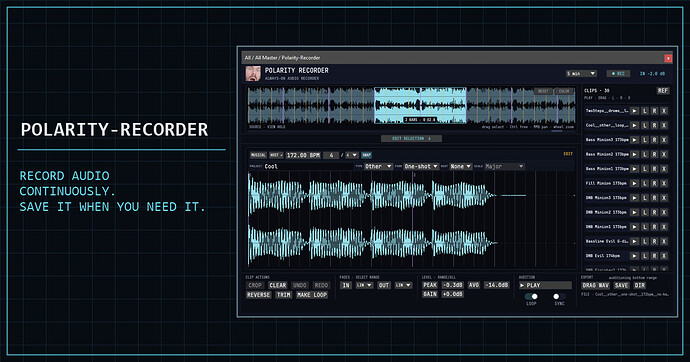The width and height of the screenshot is (690, 362).
Task: Click the MAKE LOOP button
Action: point(312,295)
